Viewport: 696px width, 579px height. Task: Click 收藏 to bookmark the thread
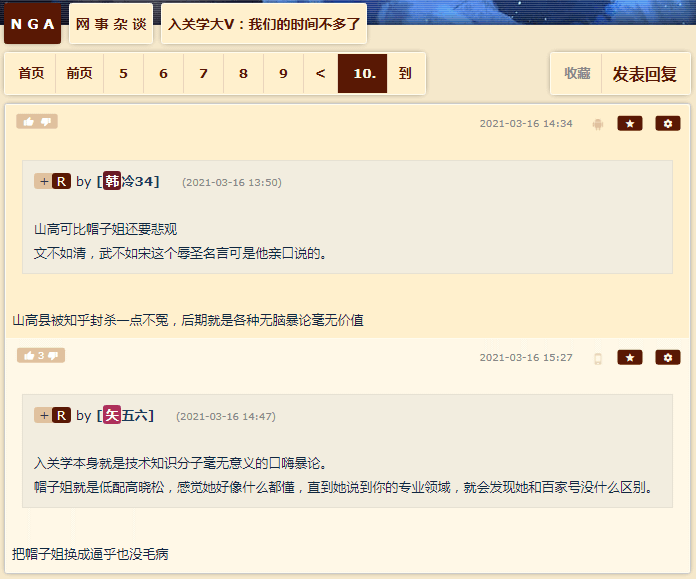[577, 74]
